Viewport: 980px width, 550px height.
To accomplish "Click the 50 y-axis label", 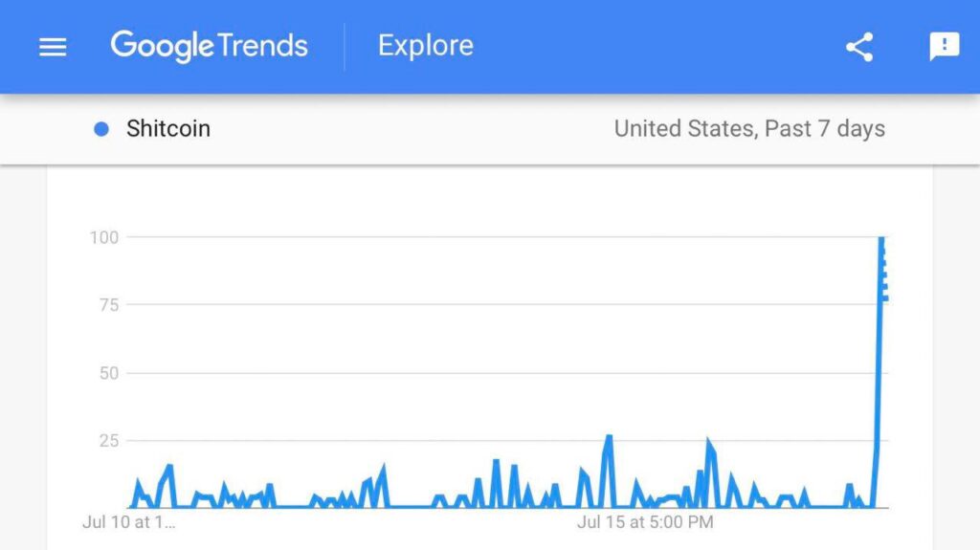I will click(108, 373).
